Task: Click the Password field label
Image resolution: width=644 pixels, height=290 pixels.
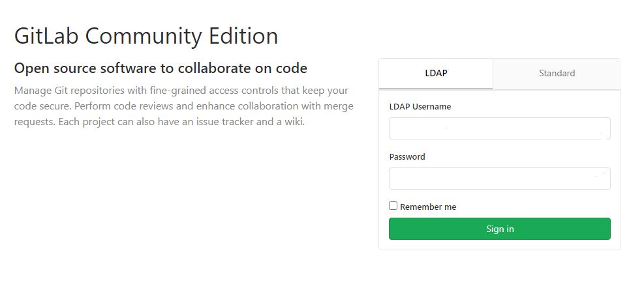Action: click(407, 156)
